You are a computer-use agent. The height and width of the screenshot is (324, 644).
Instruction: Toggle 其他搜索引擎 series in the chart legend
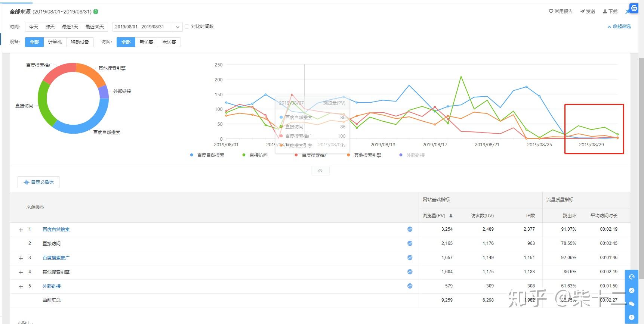pos(364,155)
